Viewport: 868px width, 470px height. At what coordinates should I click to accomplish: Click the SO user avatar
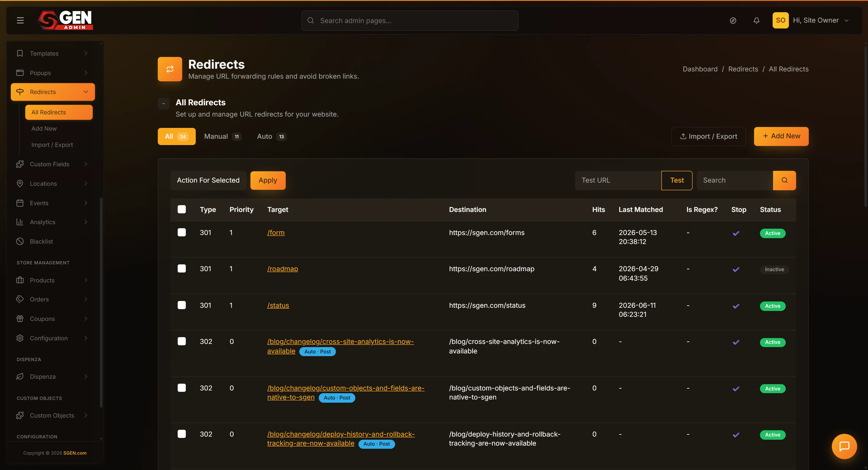(x=780, y=20)
